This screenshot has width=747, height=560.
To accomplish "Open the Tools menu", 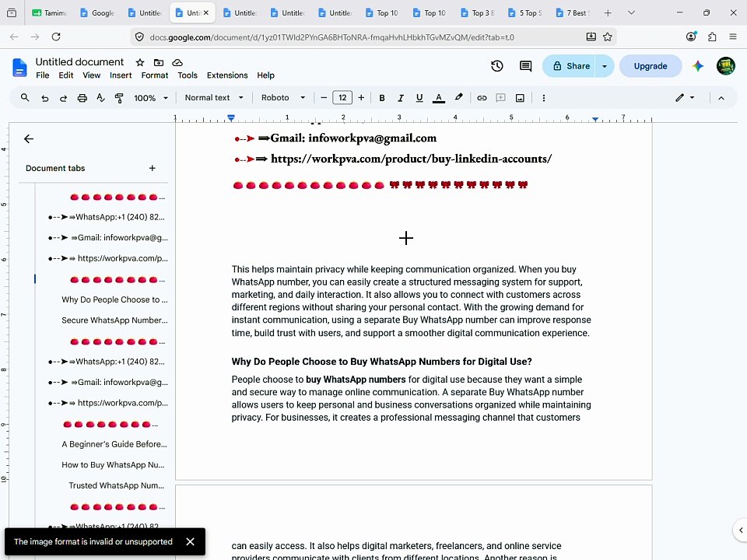I will pyautogui.click(x=188, y=75).
